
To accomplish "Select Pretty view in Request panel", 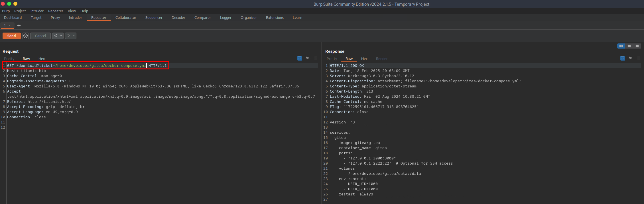I will (x=9, y=59).
